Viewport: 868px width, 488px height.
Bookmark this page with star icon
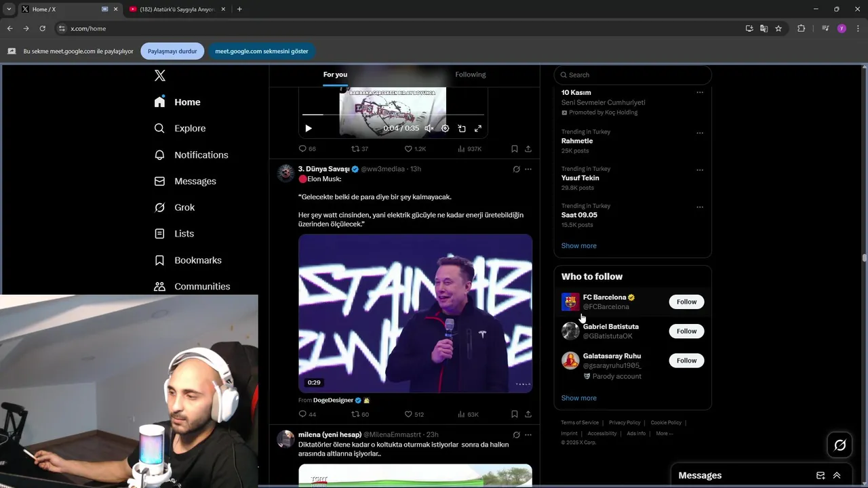778,28
